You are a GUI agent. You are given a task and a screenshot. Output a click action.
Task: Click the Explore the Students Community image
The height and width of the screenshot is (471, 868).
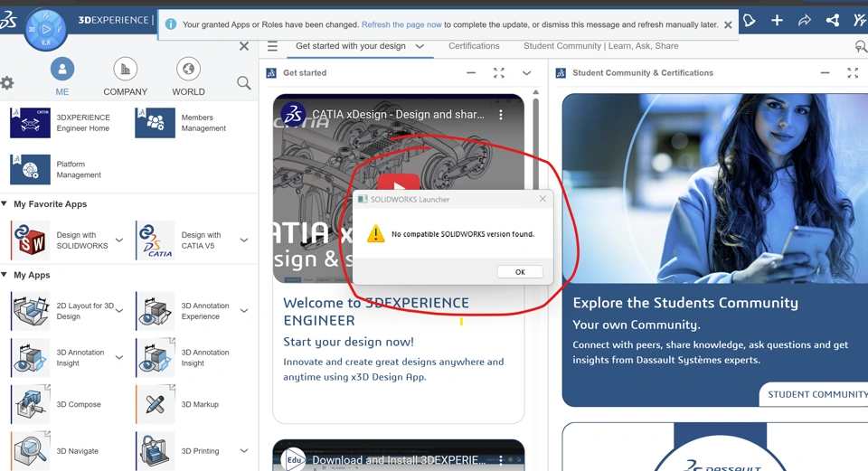pyautogui.click(x=714, y=188)
